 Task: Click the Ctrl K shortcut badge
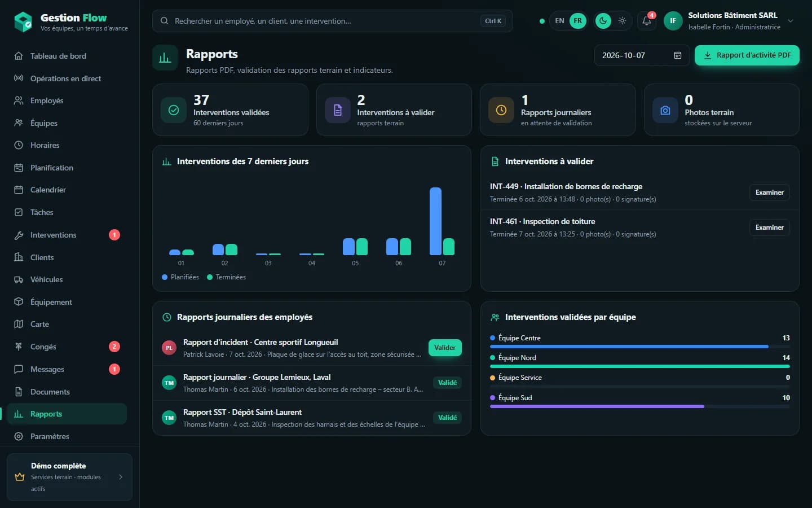click(x=493, y=21)
